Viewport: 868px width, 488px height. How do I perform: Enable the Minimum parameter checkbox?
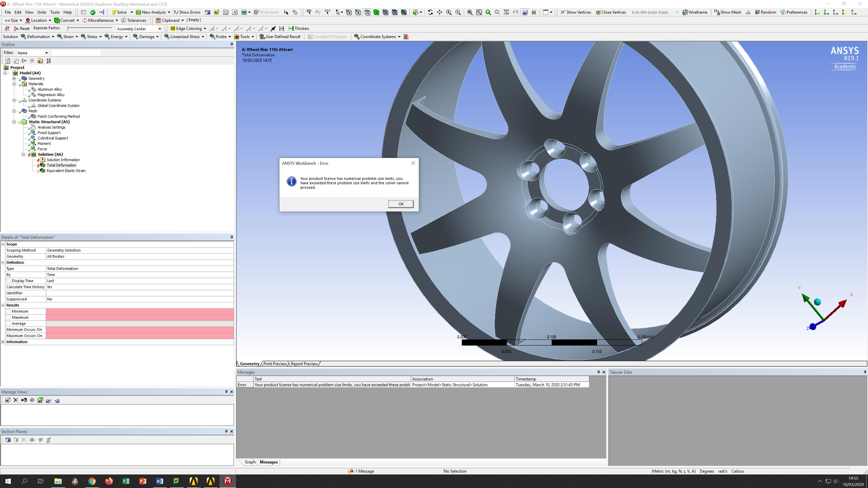click(8, 312)
